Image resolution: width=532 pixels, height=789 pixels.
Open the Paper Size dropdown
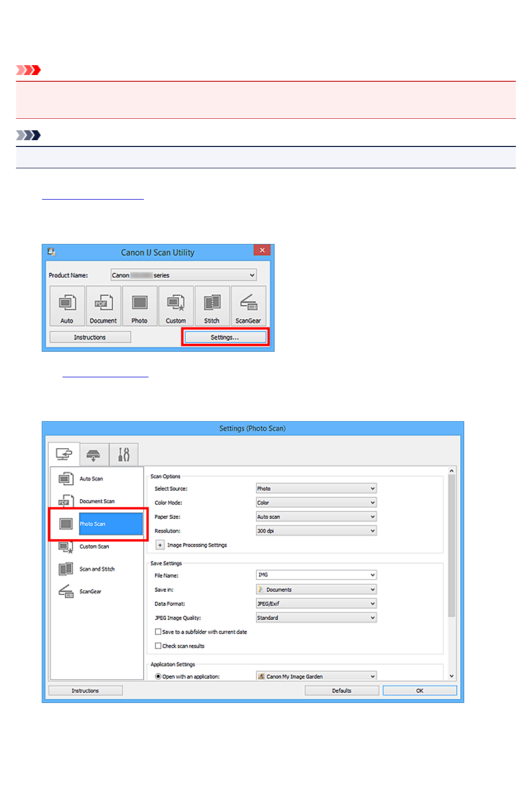point(316,516)
